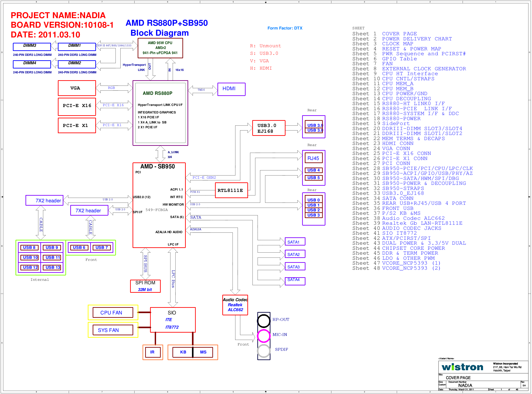
Task: Click the USB3.0 EJ168 controller box
Action: (269, 128)
